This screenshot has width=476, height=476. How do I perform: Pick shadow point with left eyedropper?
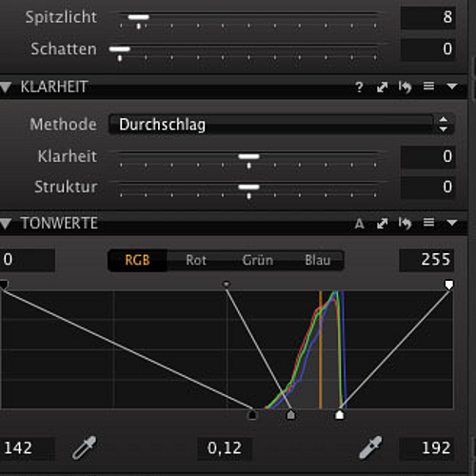click(84, 447)
